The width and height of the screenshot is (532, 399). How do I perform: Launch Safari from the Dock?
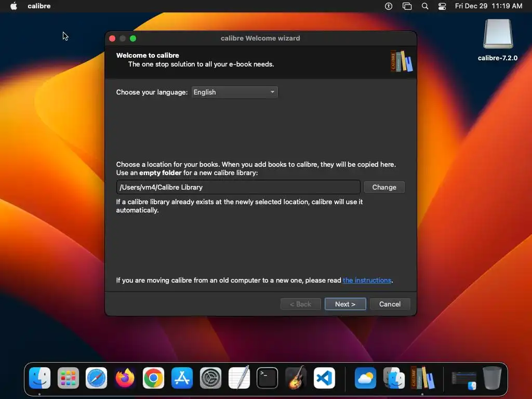(96, 378)
